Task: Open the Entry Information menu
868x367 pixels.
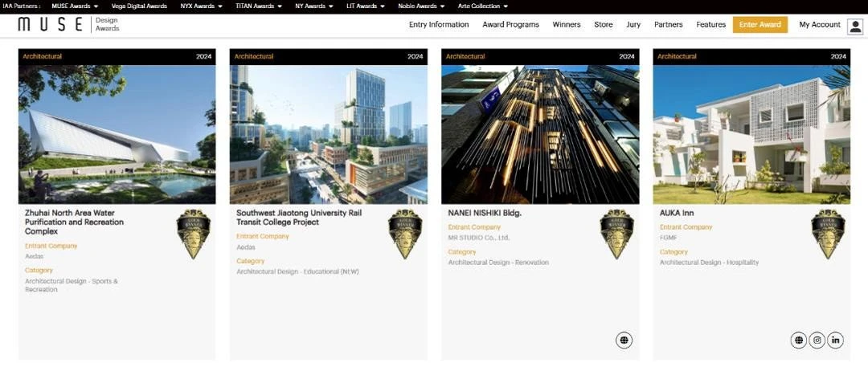Action: [x=439, y=24]
